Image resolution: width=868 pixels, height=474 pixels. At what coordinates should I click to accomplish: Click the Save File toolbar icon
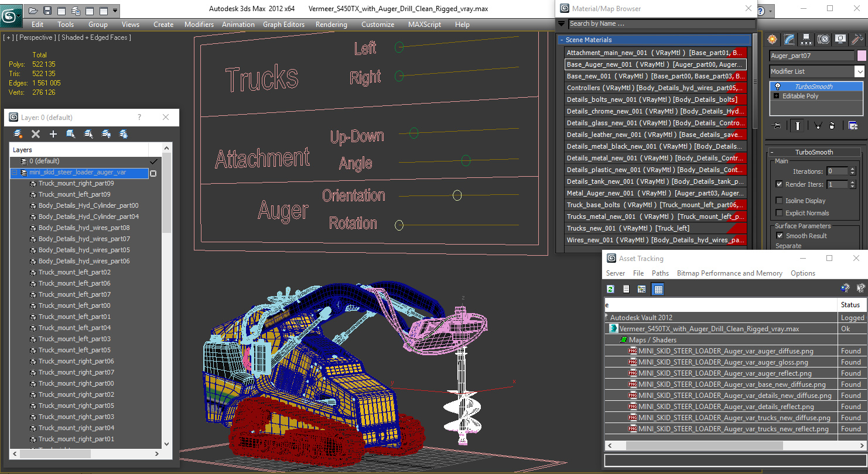tap(47, 11)
